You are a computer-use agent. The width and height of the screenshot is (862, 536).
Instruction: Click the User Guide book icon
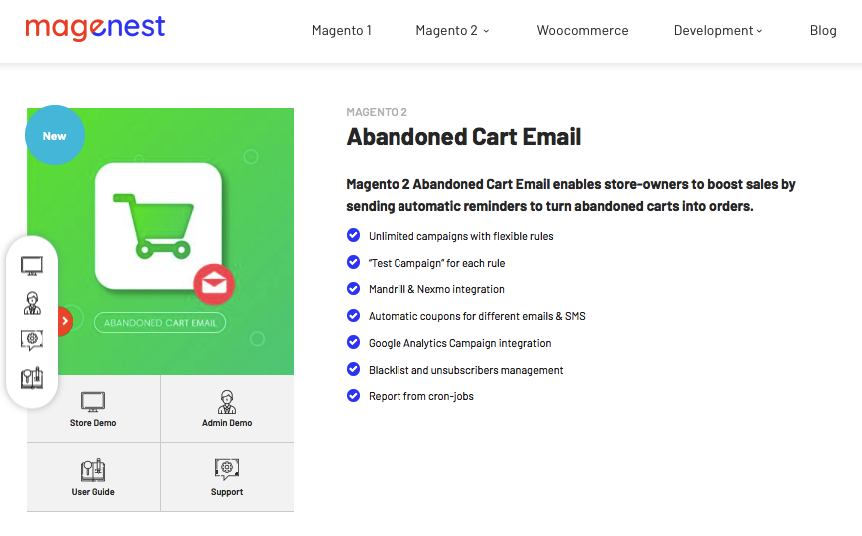(93, 470)
